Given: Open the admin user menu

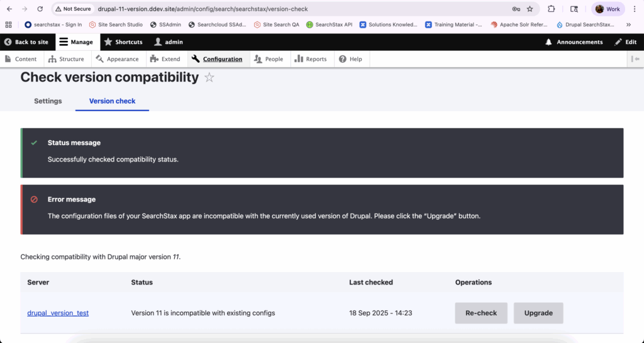Looking at the screenshot, I should pyautogui.click(x=169, y=42).
